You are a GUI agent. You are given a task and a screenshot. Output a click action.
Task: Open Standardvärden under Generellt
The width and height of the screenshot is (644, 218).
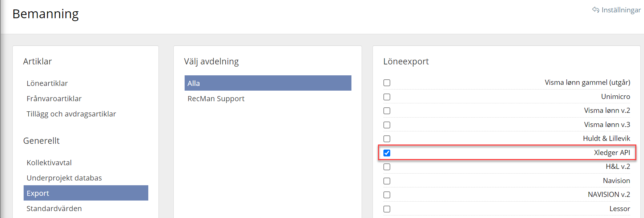click(x=54, y=209)
